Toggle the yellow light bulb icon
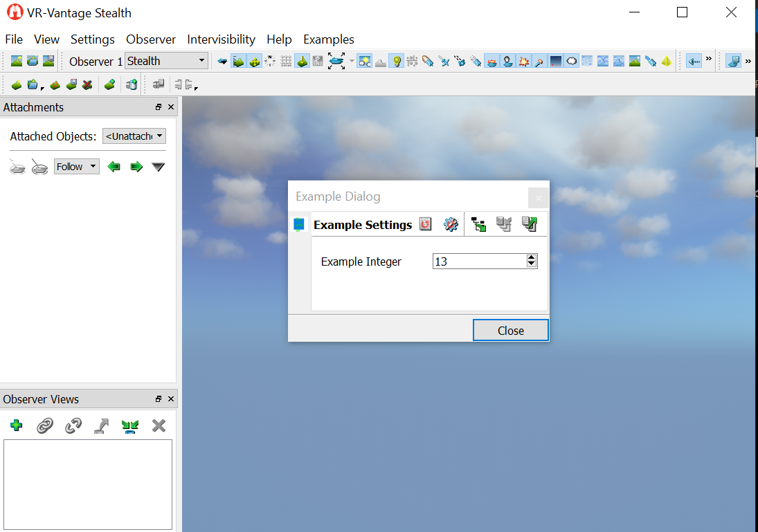Image resolution: width=758 pixels, height=532 pixels. [x=397, y=62]
